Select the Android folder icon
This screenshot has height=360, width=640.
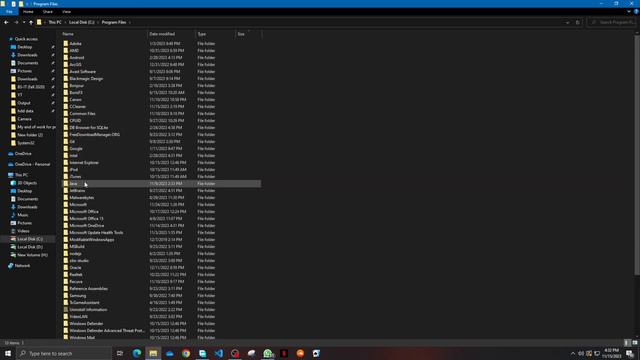tap(66, 58)
